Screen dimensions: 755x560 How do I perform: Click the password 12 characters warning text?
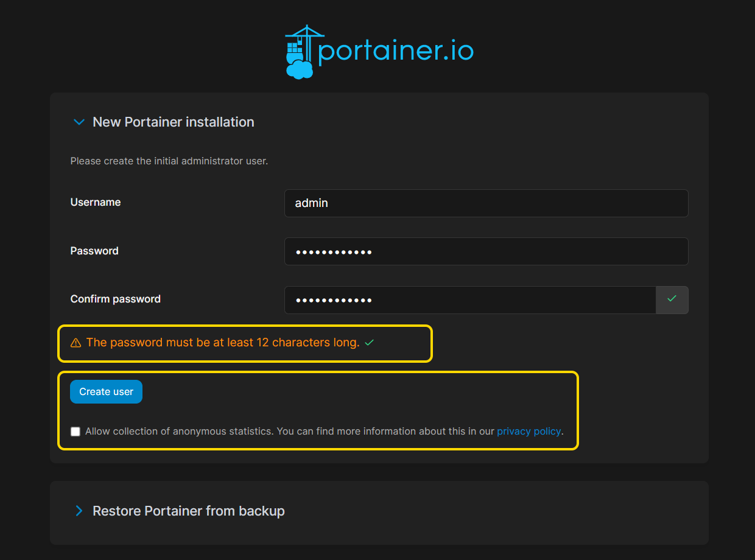click(223, 343)
